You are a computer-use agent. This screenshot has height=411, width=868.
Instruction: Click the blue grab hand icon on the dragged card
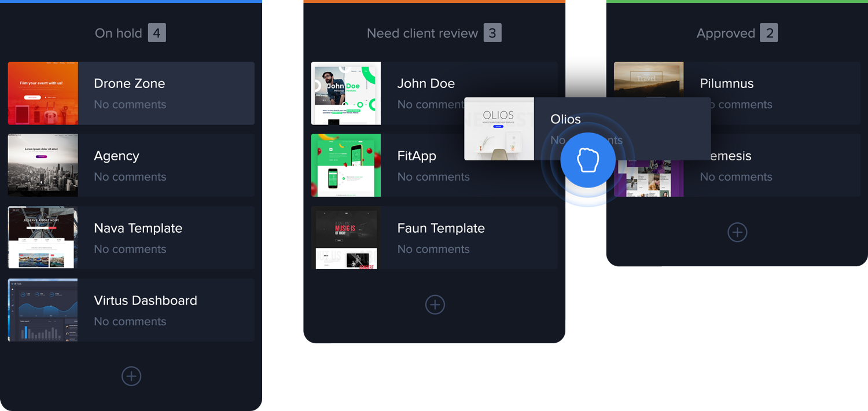click(587, 160)
